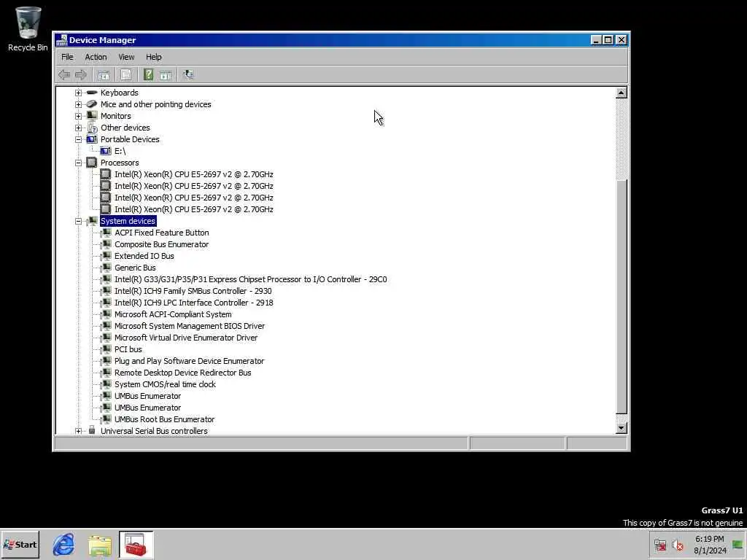Screen dimensions: 747x560
Task: Open the Recycle Bin desktop icon
Action: pyautogui.click(x=28, y=28)
